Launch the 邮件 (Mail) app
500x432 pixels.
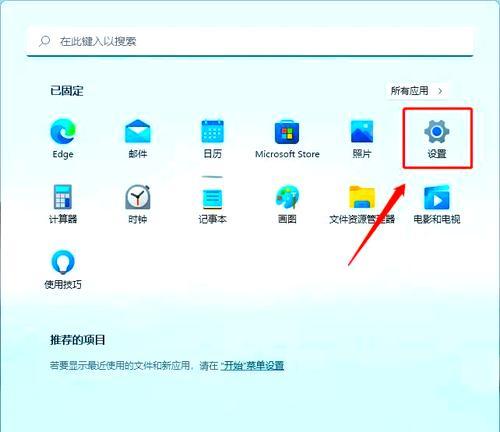(x=138, y=139)
